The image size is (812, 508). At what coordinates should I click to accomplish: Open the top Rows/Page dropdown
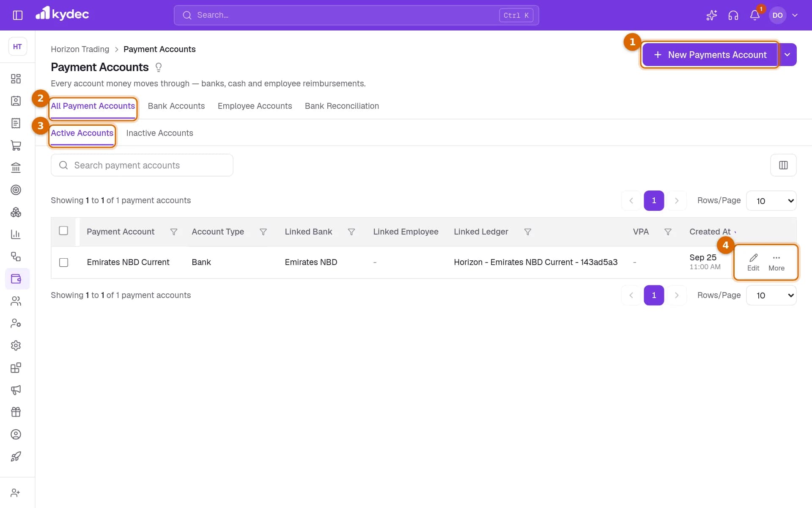(x=771, y=201)
